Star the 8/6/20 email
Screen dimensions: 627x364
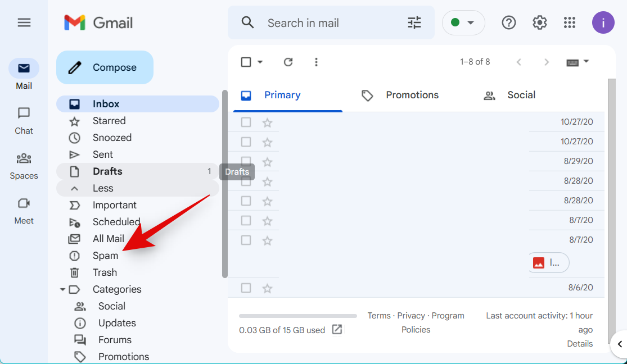point(268,288)
